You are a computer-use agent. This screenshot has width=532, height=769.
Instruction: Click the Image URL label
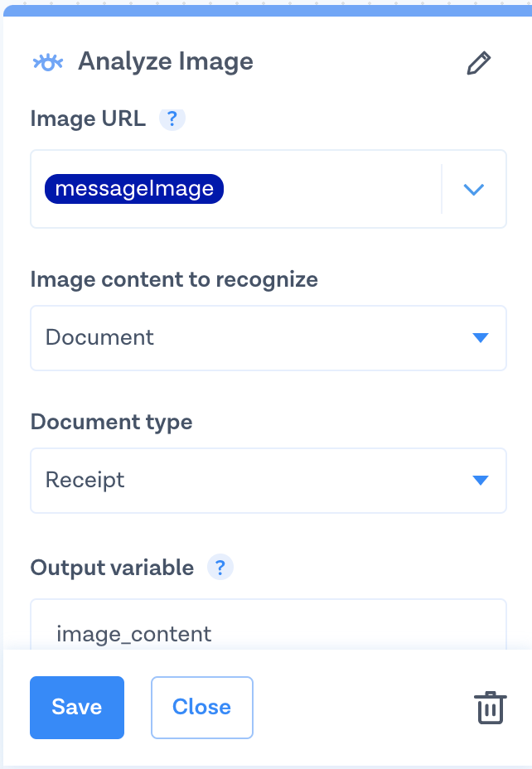coord(88,119)
